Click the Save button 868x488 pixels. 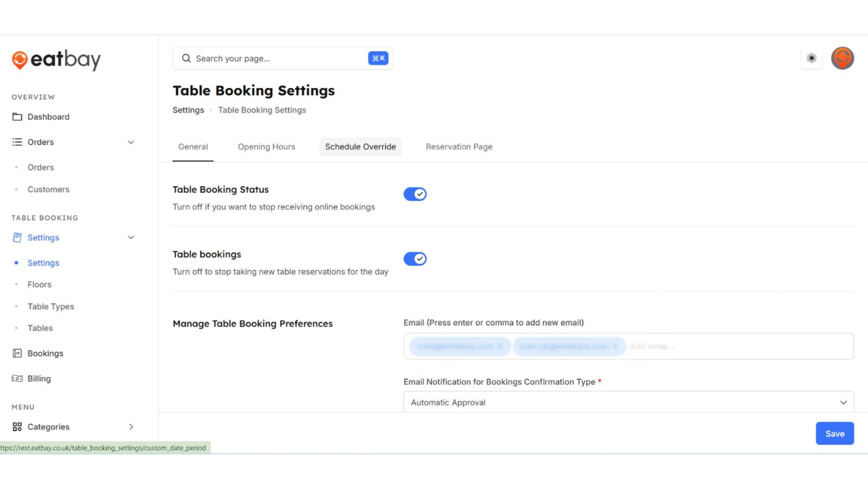(835, 433)
